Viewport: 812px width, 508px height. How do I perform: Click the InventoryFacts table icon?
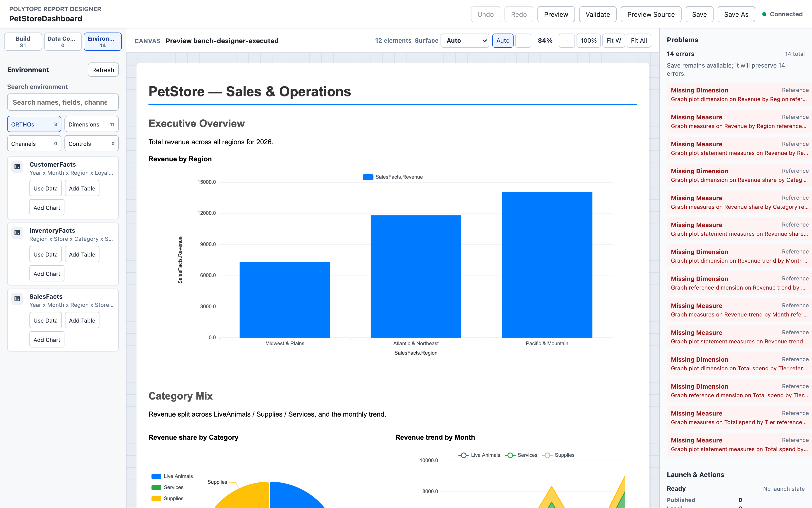[x=17, y=233]
